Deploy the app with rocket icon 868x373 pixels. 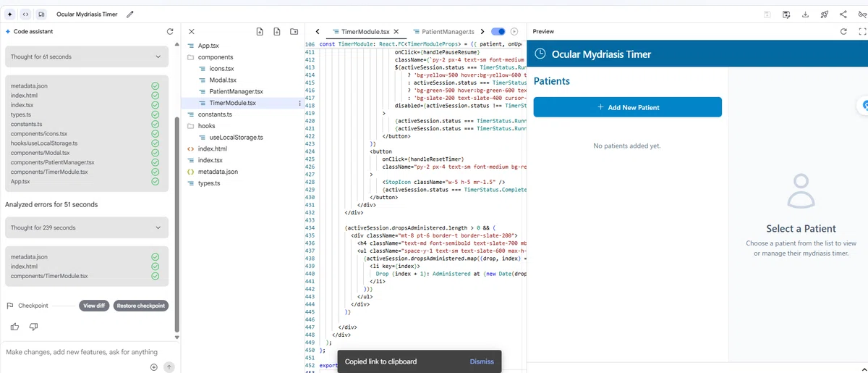824,14
